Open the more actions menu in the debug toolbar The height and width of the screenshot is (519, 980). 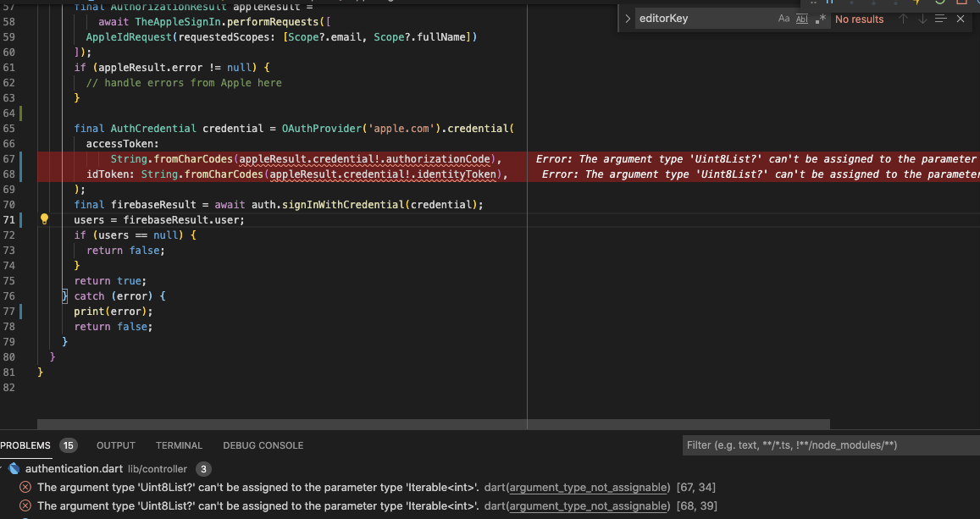(977, 3)
